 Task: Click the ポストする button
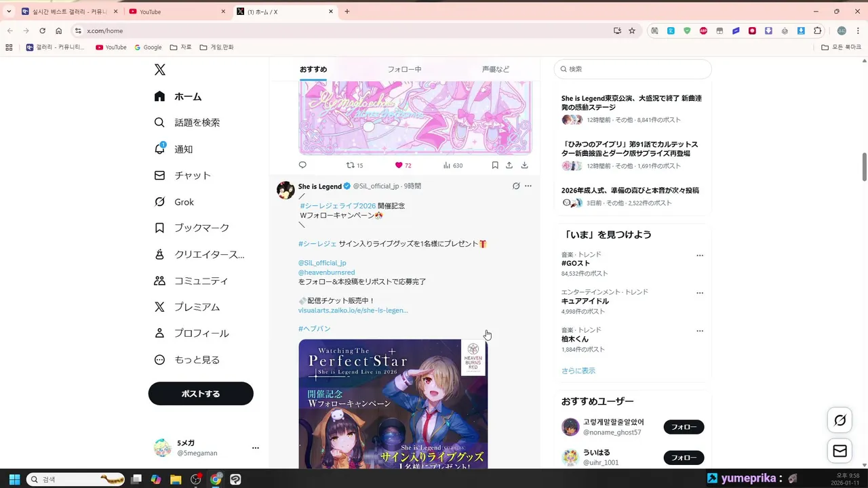[201, 394]
